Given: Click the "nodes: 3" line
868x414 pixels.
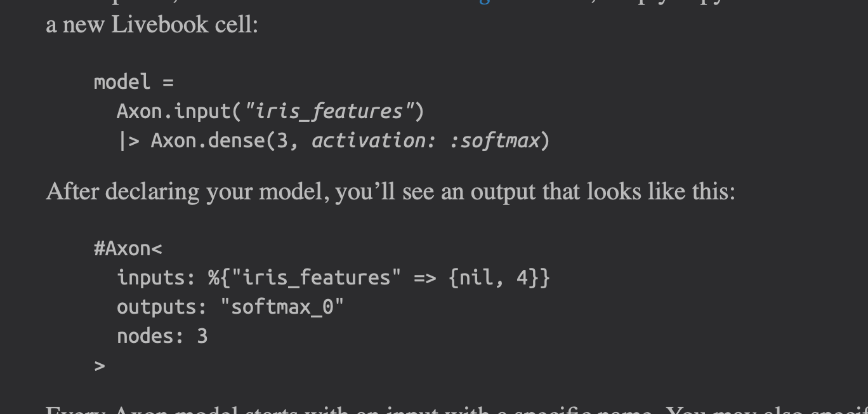Looking at the screenshot, I should point(162,336).
